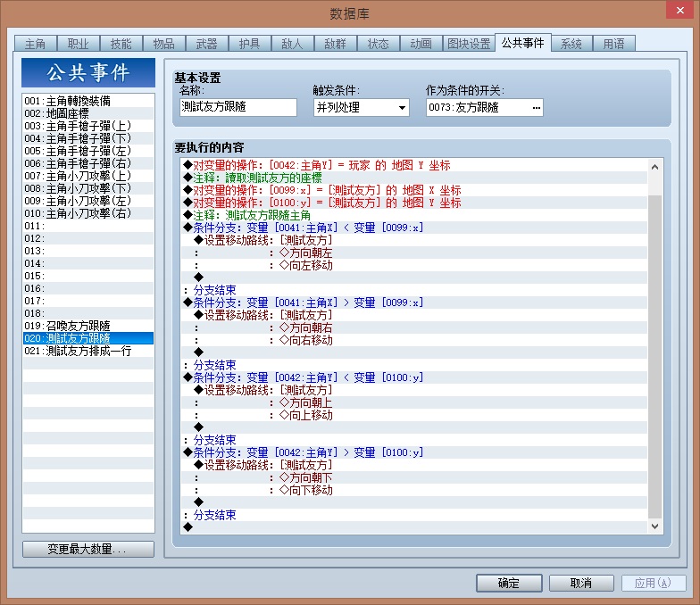Select branch [0042:主角Y] > [0100:y]
Image resolution: width=700 pixels, height=605 pixels.
414,452
